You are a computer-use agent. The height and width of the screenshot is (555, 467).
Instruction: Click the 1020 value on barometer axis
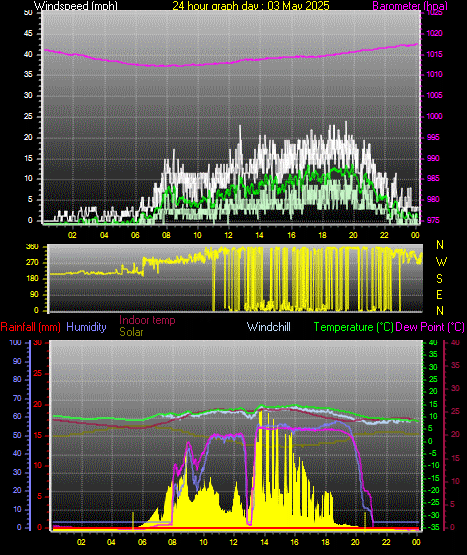[434, 34]
